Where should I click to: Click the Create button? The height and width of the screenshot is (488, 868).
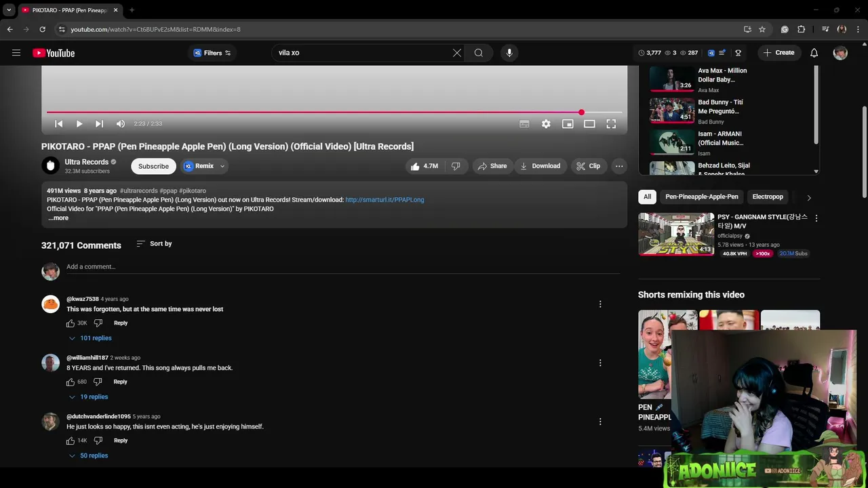(x=778, y=53)
